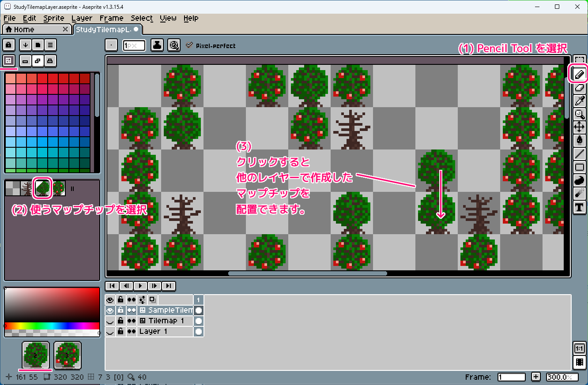Open the ink options button

(158, 45)
